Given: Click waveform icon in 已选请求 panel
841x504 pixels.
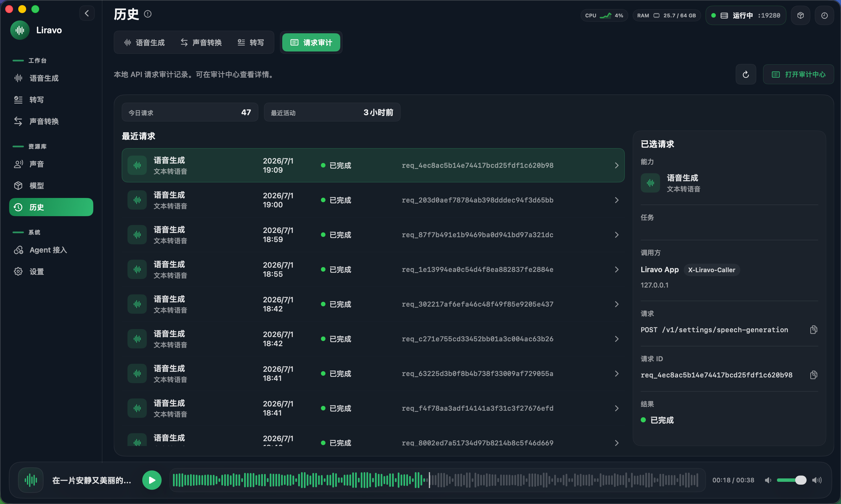Looking at the screenshot, I should click(650, 183).
